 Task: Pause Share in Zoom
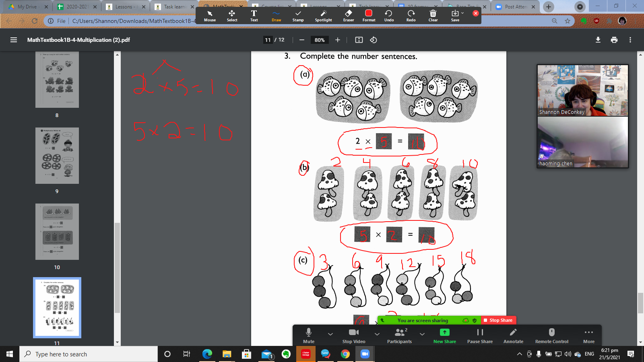pos(480,335)
